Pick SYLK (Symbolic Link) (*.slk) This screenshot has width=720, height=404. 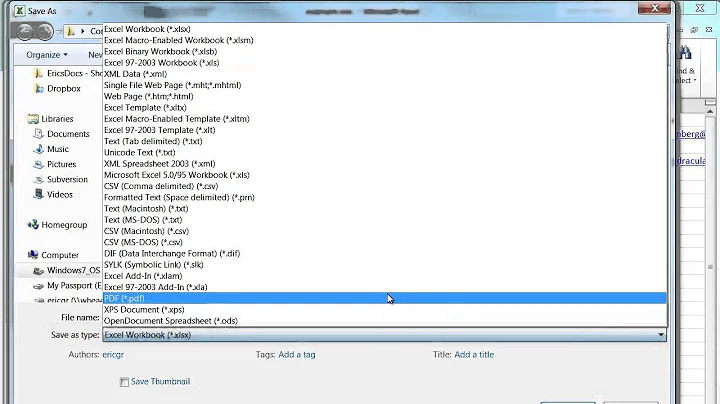(385, 265)
